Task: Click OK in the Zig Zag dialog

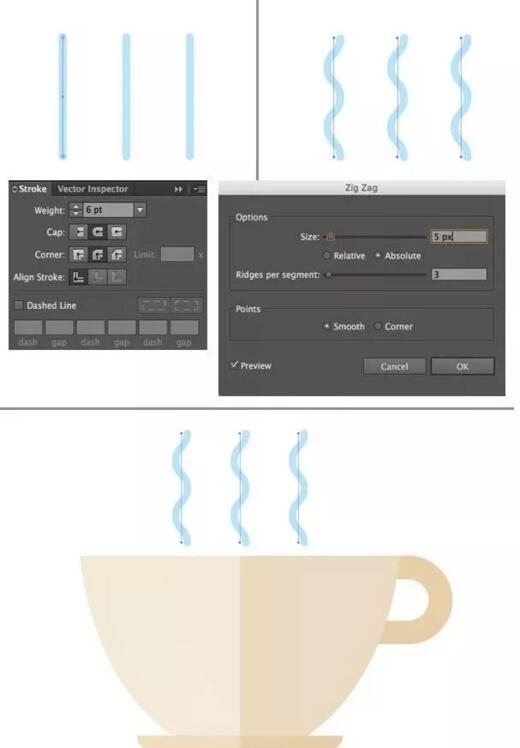Action: pos(462,366)
